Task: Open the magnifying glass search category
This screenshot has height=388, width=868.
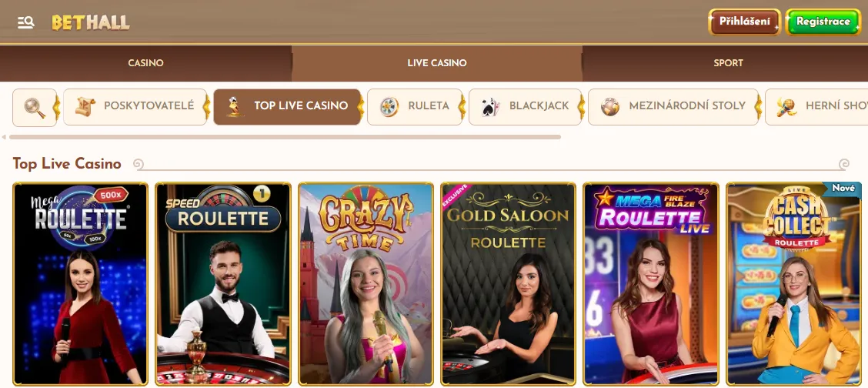Action: (35, 107)
